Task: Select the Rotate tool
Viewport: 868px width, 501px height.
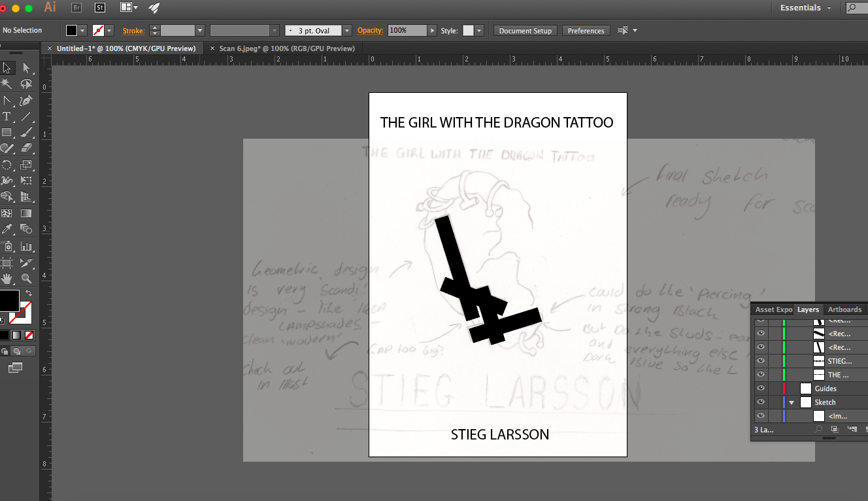Action: click(7, 165)
